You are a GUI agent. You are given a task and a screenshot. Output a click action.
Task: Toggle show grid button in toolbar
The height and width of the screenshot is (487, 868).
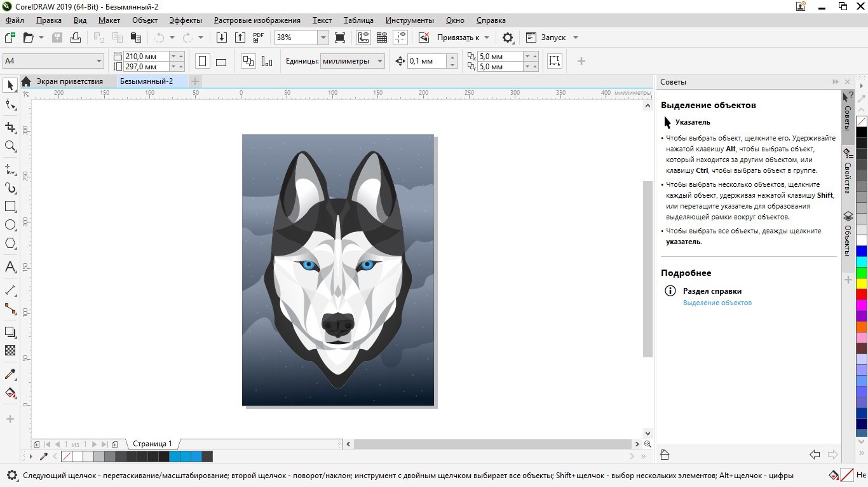(382, 38)
